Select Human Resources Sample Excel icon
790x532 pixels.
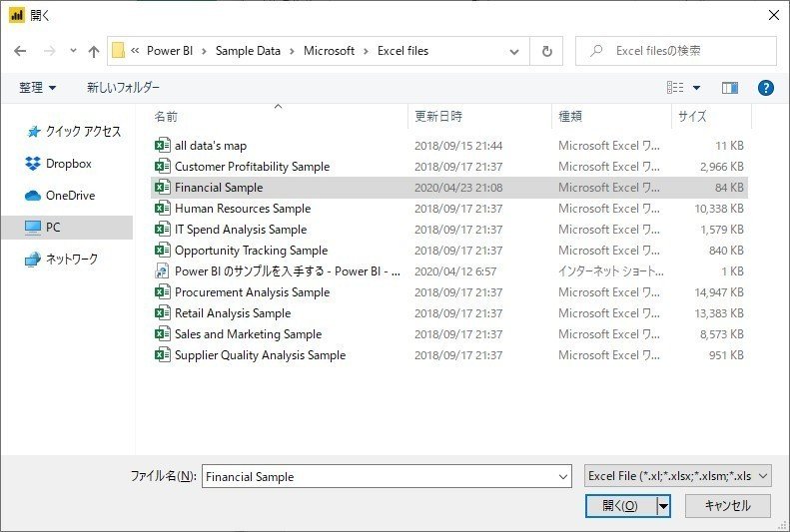[x=162, y=209]
